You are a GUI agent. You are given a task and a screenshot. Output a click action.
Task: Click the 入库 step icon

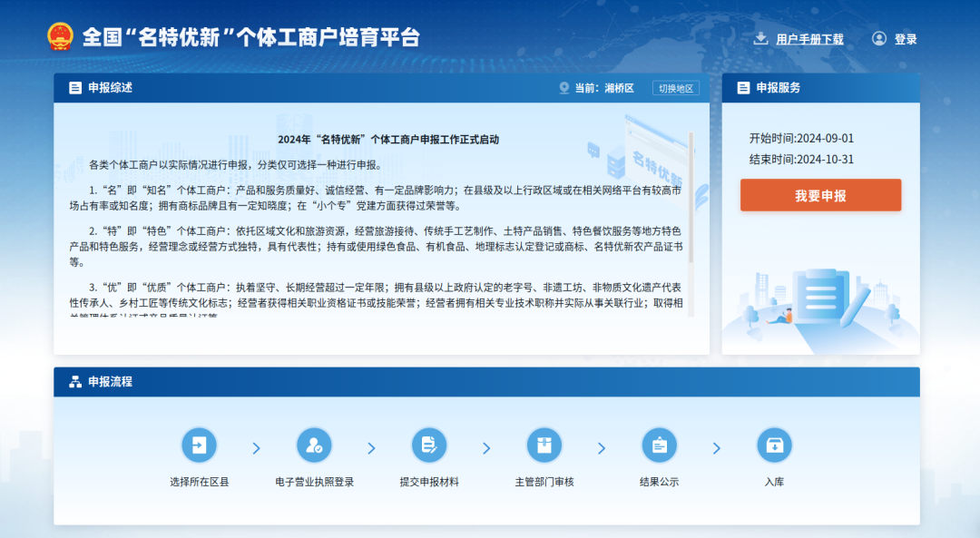pyautogui.click(x=774, y=445)
